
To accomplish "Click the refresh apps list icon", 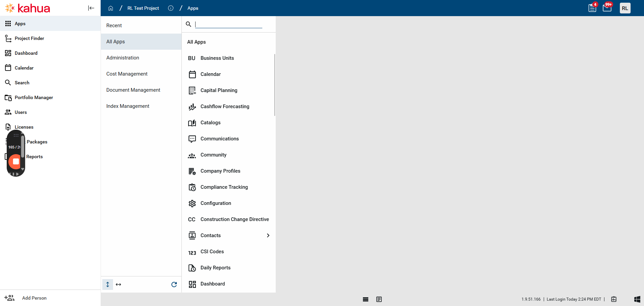I will pos(174,285).
